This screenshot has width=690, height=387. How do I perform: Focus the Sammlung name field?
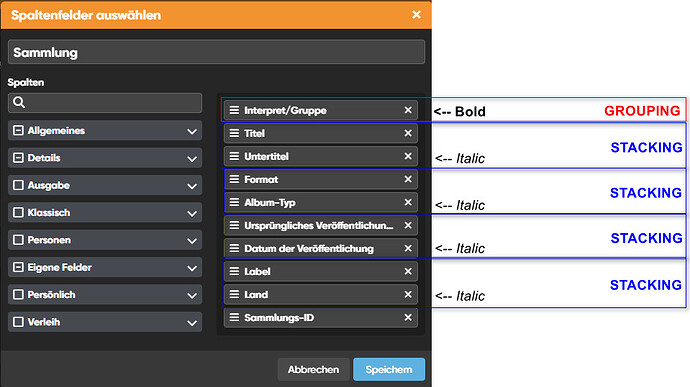tap(217, 52)
